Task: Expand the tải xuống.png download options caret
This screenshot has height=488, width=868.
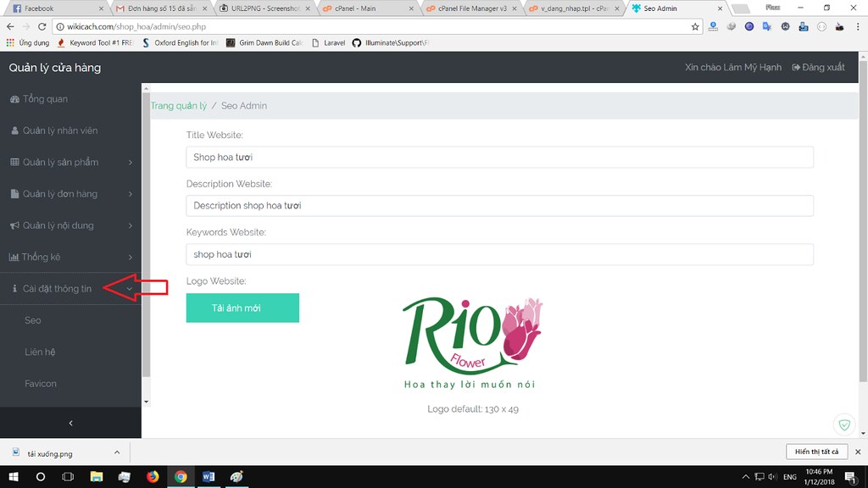Action: coord(117,452)
